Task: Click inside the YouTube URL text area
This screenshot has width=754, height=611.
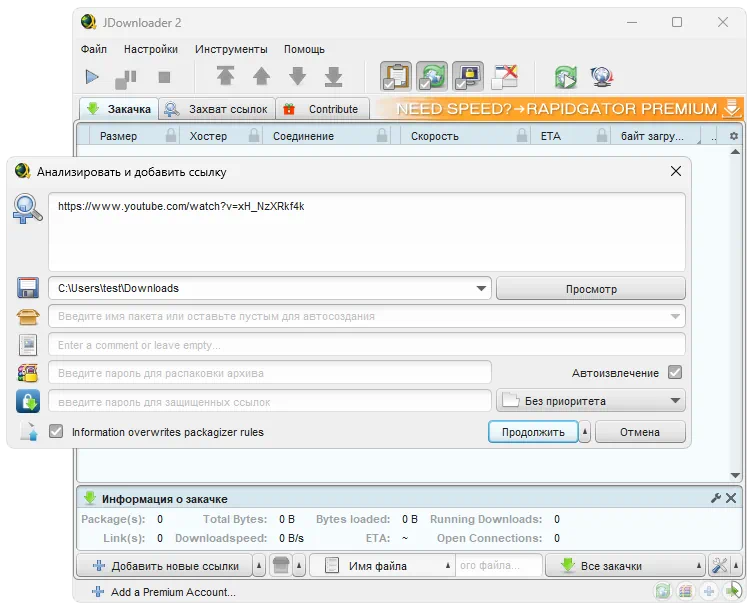Action: tap(366, 232)
